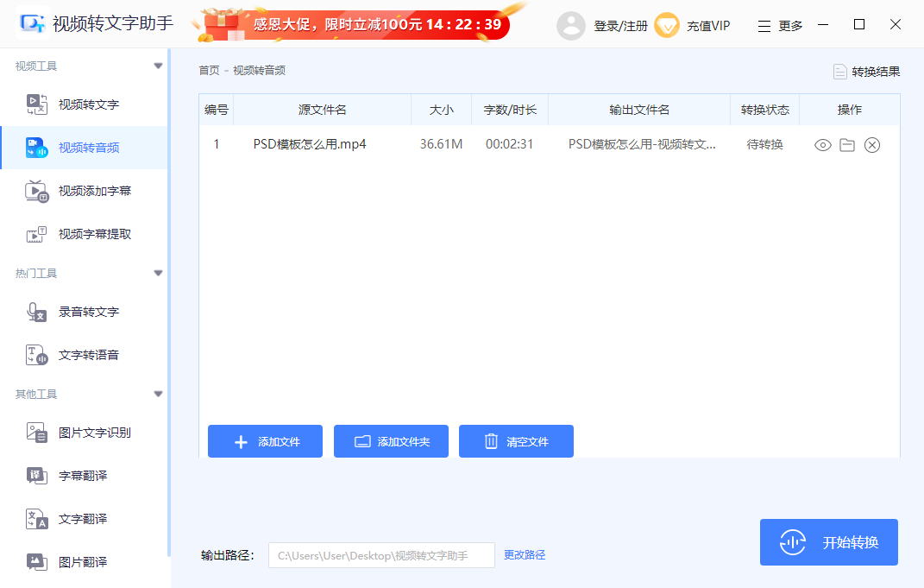The image size is (924, 588).
Task: Open the 文字转语音 tool icon
Action: pyautogui.click(x=36, y=355)
